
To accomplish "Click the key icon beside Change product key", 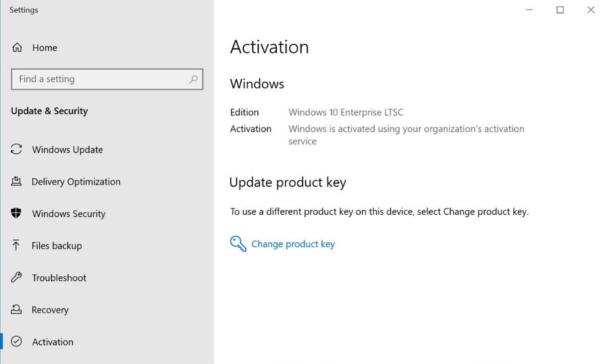I will click(x=238, y=244).
